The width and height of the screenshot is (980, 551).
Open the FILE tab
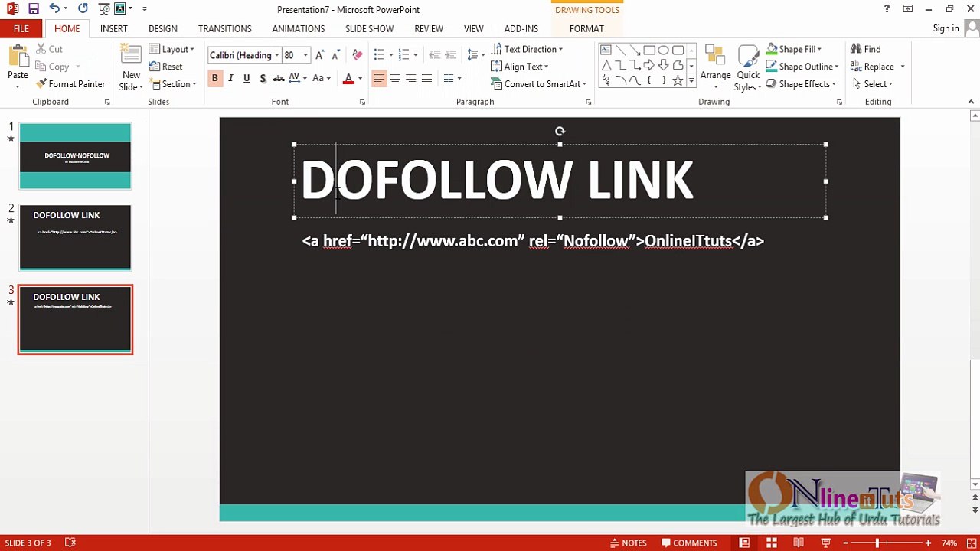pyautogui.click(x=21, y=28)
